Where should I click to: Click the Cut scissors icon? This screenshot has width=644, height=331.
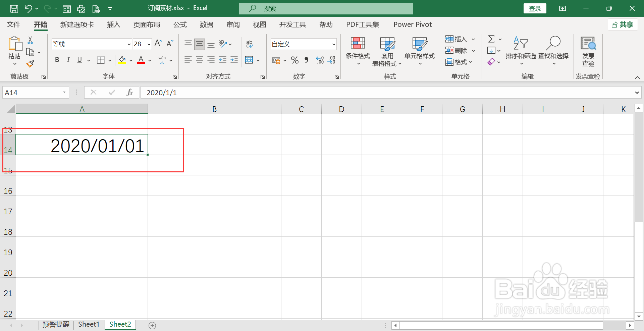pyautogui.click(x=30, y=40)
